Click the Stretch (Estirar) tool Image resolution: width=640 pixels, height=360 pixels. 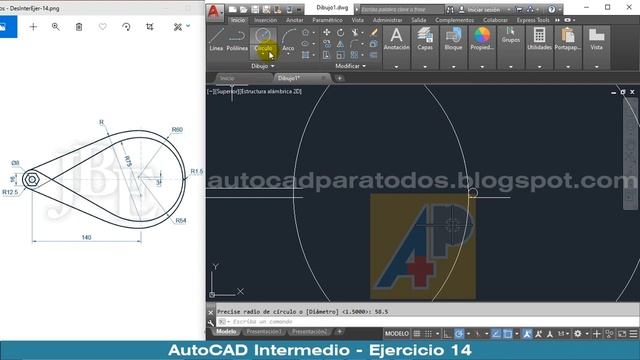[327, 55]
